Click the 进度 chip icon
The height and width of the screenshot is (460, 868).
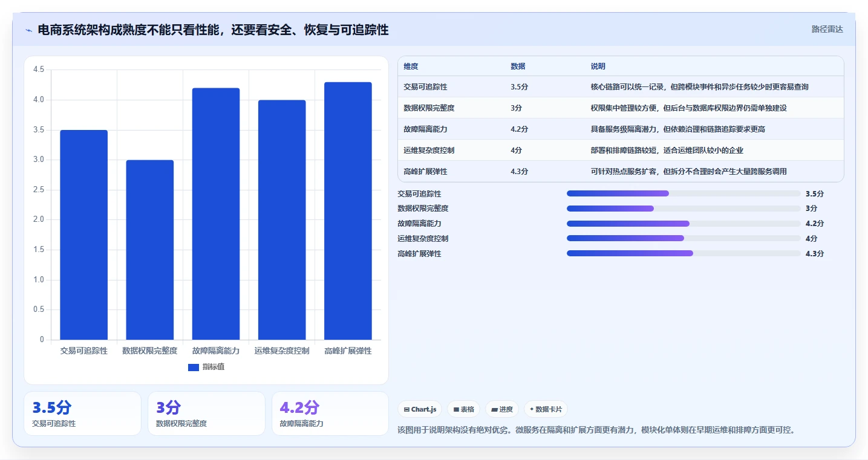click(x=495, y=410)
